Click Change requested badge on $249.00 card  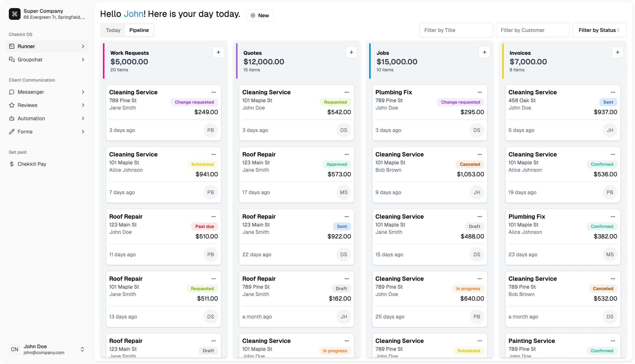[x=194, y=102]
